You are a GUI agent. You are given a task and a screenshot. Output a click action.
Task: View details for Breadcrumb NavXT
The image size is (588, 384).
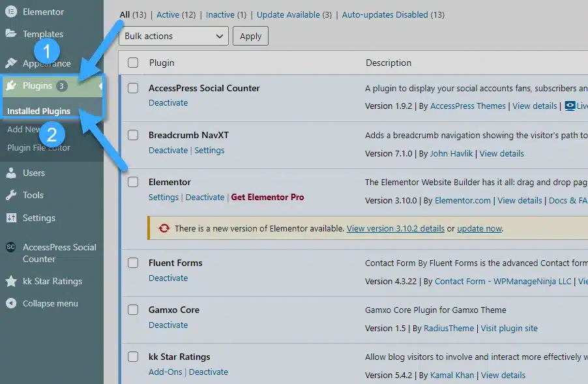click(501, 154)
